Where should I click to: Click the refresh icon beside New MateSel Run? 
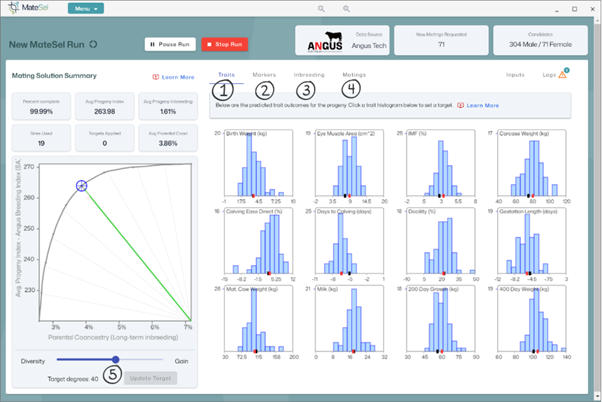tap(93, 44)
